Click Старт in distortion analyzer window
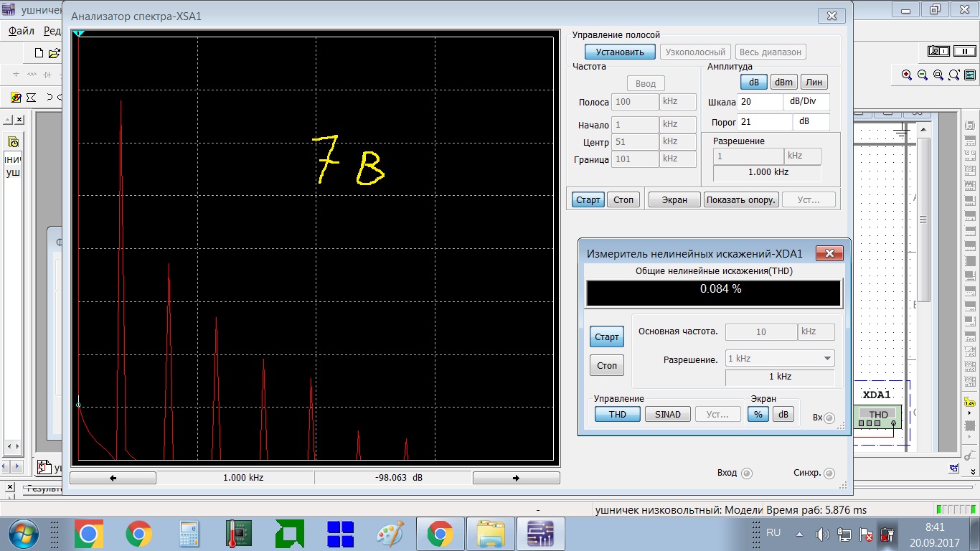The width and height of the screenshot is (980, 551). click(607, 336)
